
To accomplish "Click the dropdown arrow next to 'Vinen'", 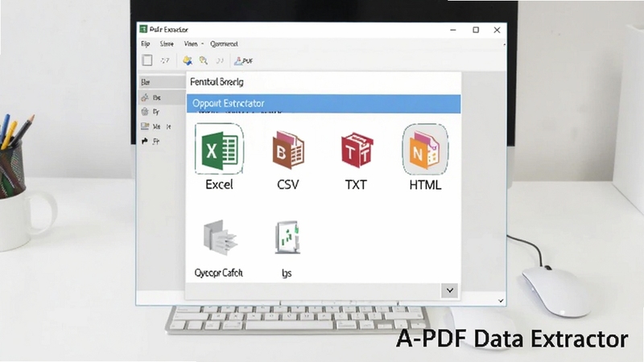I will click(x=202, y=43).
